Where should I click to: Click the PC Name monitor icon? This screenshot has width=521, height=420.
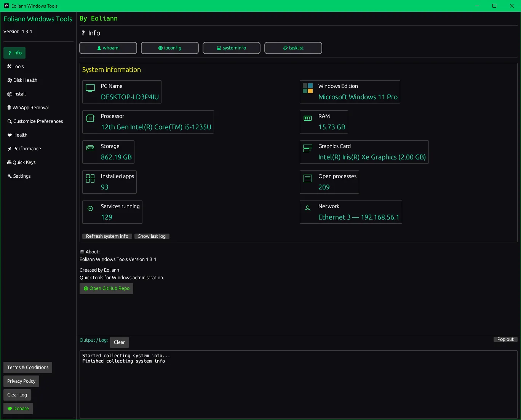tap(90, 88)
